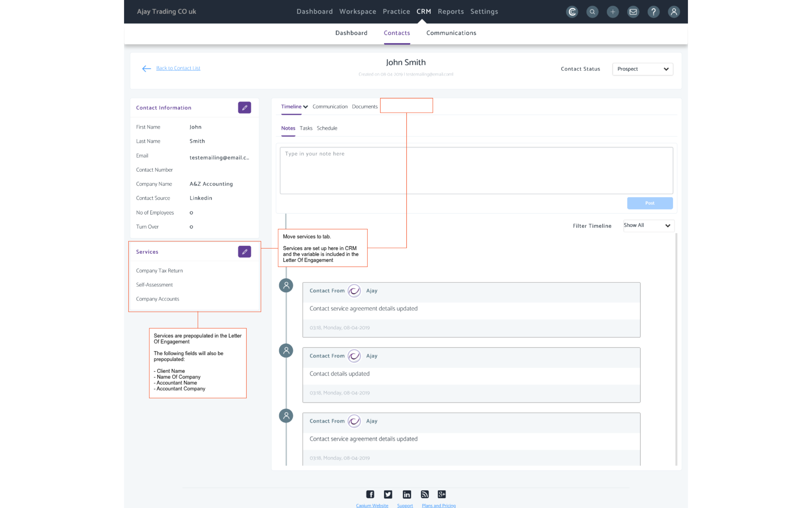Open the help question mark icon
The width and height of the screenshot is (812, 508).
click(653, 12)
